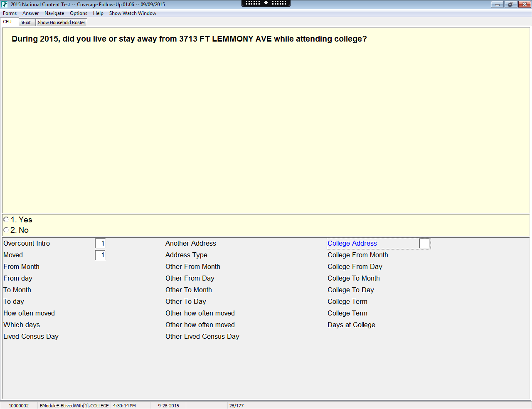
Task: Select the "1. Yes" radio button
Action: coord(6,220)
